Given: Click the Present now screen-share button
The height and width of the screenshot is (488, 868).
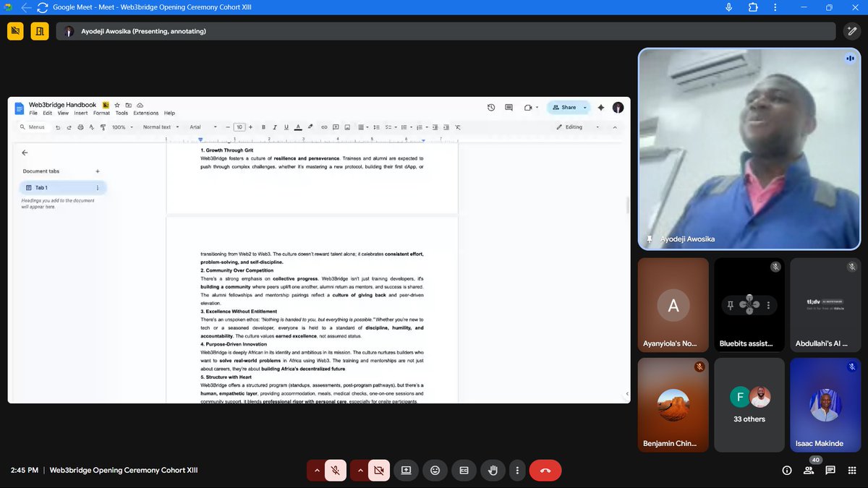Looking at the screenshot, I should [406, 470].
